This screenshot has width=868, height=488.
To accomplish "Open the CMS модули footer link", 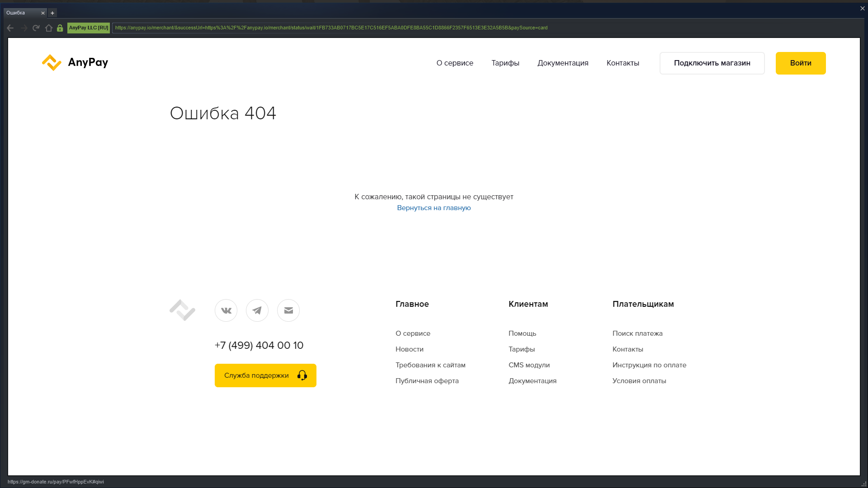I will click(529, 365).
